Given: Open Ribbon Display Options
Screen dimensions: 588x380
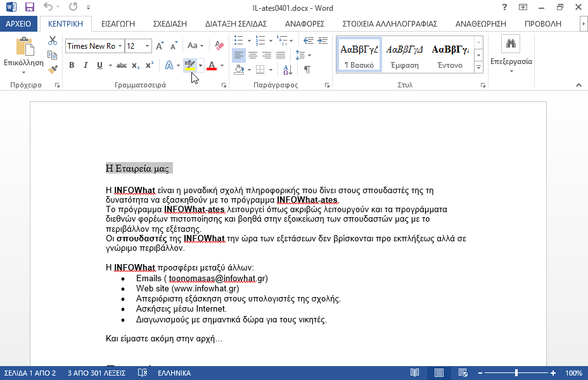Looking at the screenshot, I should (x=523, y=7).
